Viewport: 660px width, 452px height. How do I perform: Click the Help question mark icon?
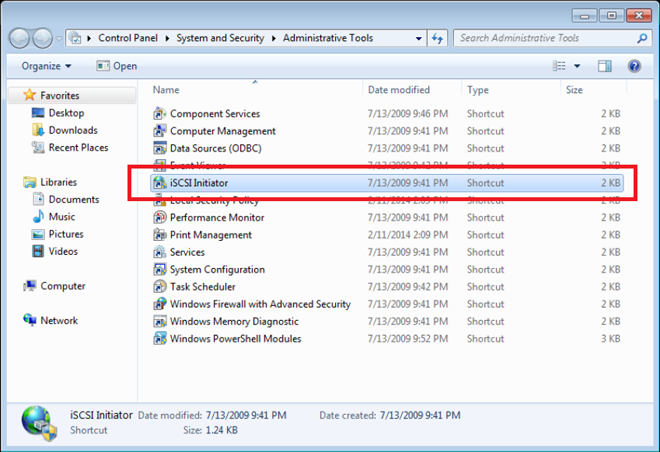click(x=634, y=66)
